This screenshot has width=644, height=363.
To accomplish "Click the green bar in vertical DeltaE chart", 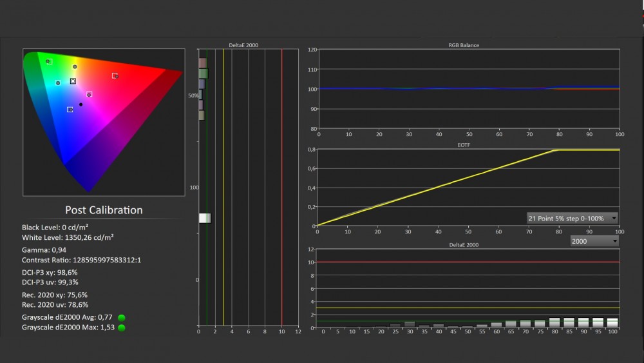I will pos(203,74).
